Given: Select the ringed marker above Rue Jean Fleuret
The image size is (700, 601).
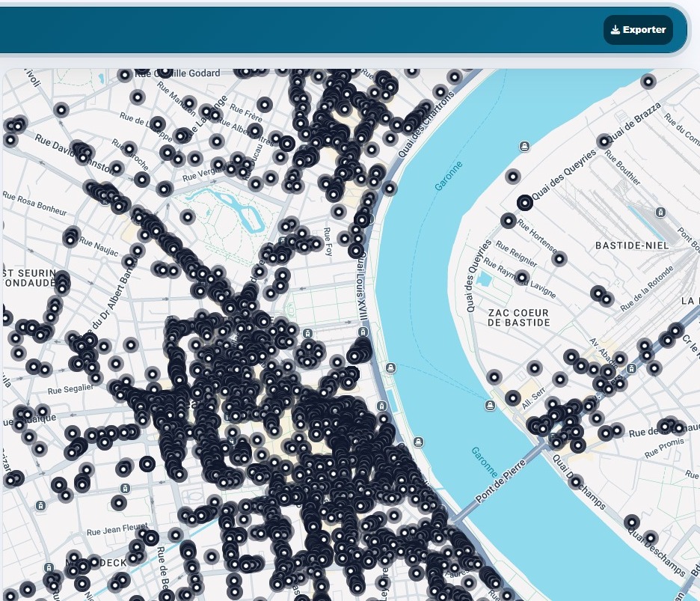Looking at the screenshot, I should pos(147,464).
